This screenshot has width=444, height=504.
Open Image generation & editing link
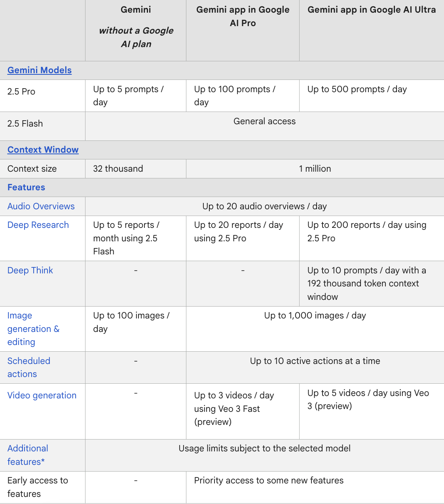pos(33,329)
